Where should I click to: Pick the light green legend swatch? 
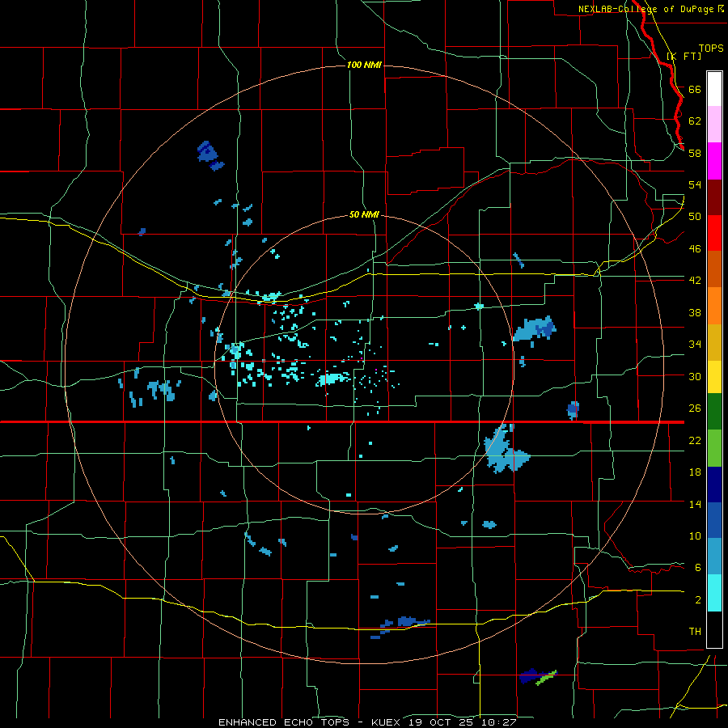[714, 448]
